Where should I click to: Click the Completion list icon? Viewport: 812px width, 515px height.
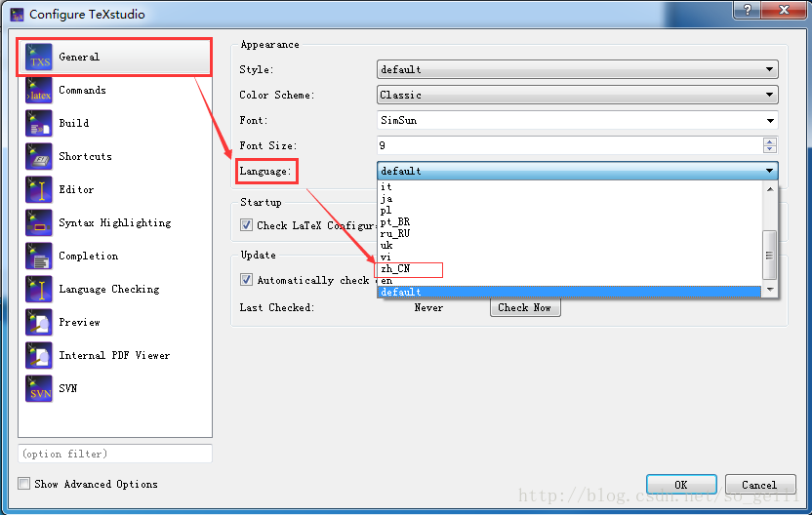click(39, 256)
